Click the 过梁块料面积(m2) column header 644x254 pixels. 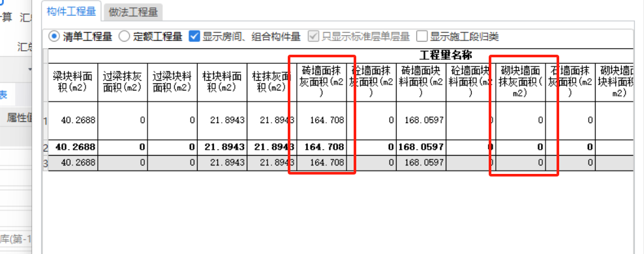pos(172,82)
